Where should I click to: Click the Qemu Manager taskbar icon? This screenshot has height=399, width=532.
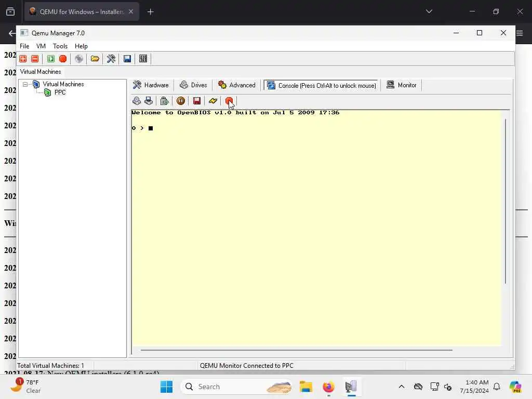(351, 387)
